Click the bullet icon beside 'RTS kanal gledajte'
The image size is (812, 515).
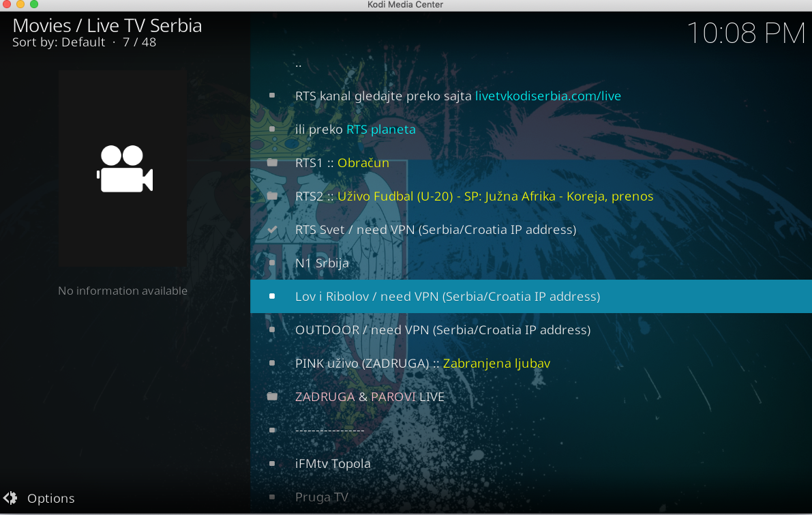point(272,95)
